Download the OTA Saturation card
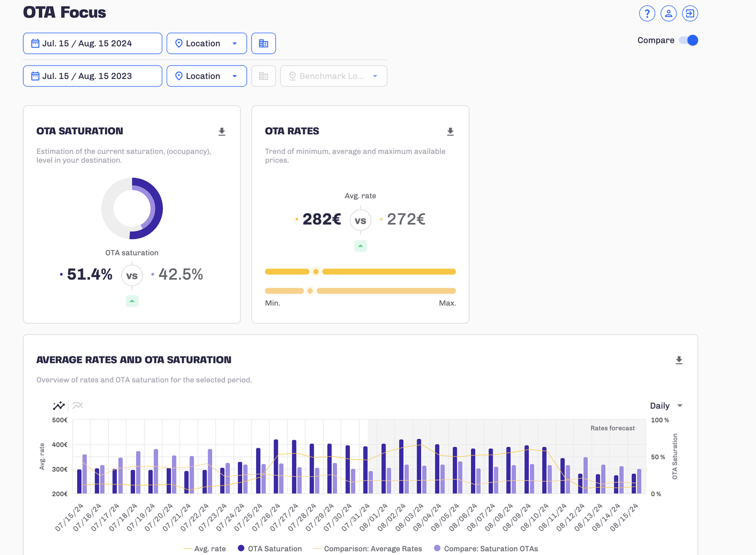Image resolution: width=756 pixels, height=555 pixels. (x=222, y=132)
